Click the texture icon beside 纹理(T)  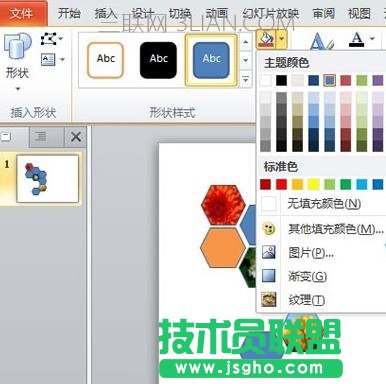(x=269, y=300)
